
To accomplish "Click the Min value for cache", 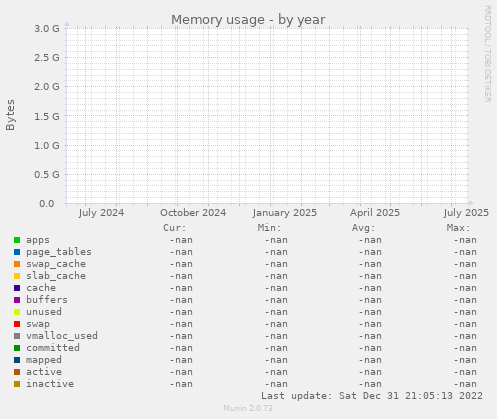I will (276, 288).
